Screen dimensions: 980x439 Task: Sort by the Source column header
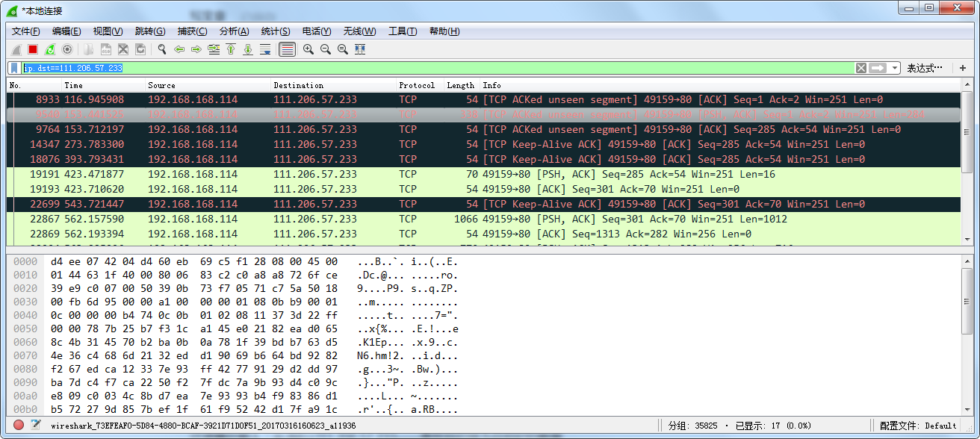click(208, 85)
